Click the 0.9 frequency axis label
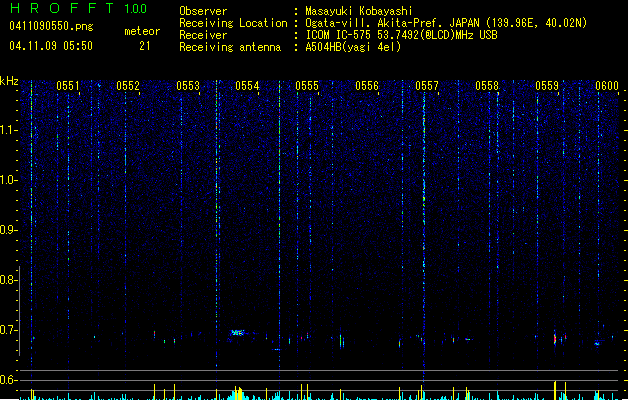The width and height of the screenshot is (629, 400). coord(8,230)
